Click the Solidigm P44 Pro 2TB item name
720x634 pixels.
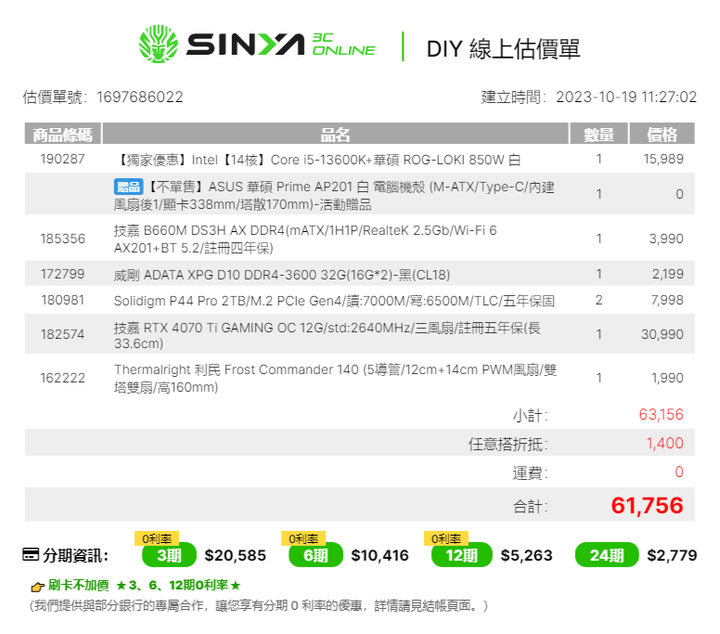tap(334, 301)
